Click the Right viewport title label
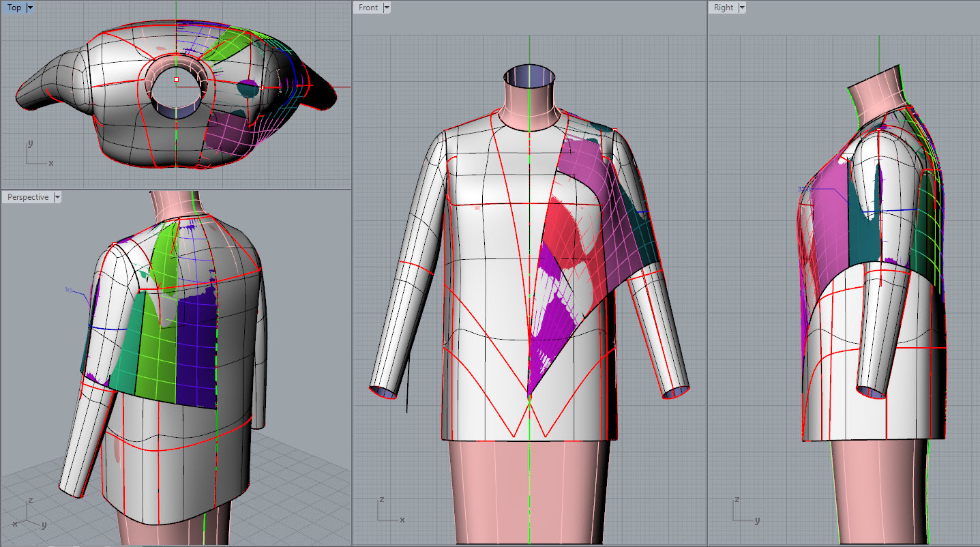This screenshot has width=980, height=547. click(724, 8)
